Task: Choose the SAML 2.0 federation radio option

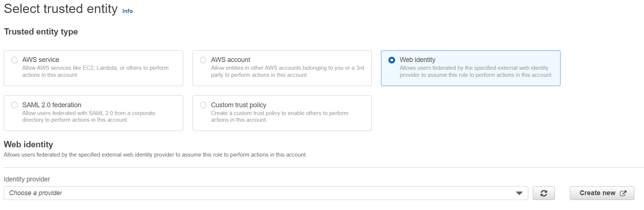Action: [x=14, y=105]
